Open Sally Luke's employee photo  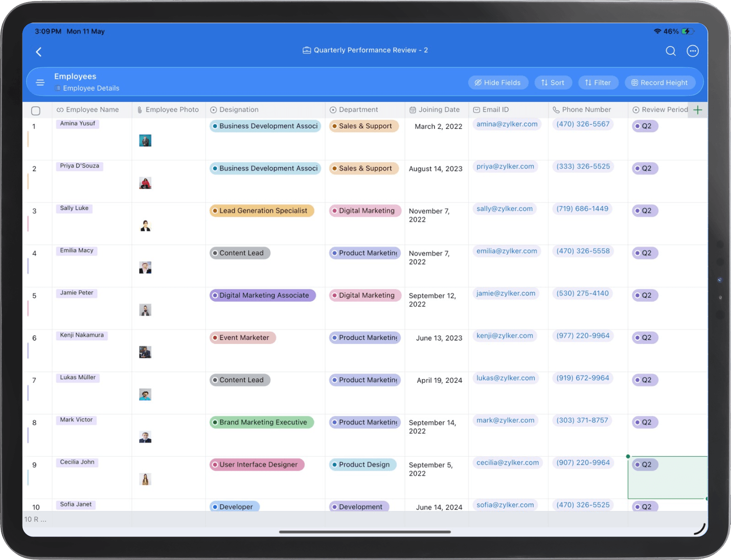pyautogui.click(x=145, y=225)
